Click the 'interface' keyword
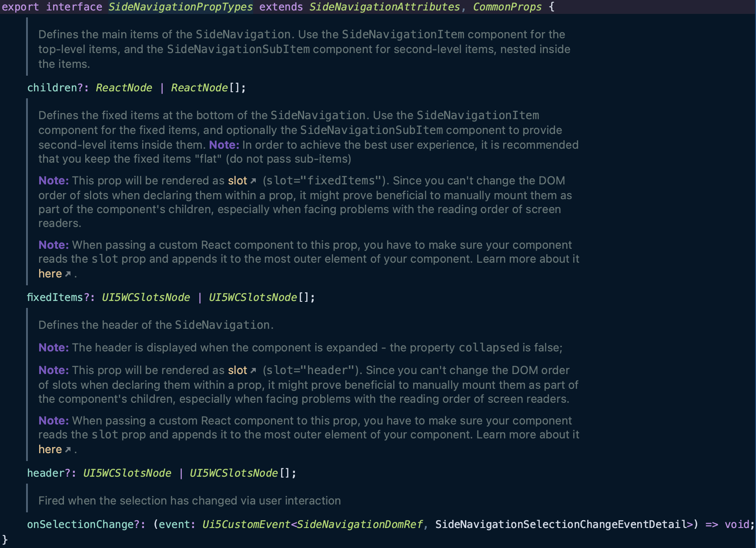The image size is (756, 548). click(x=74, y=7)
